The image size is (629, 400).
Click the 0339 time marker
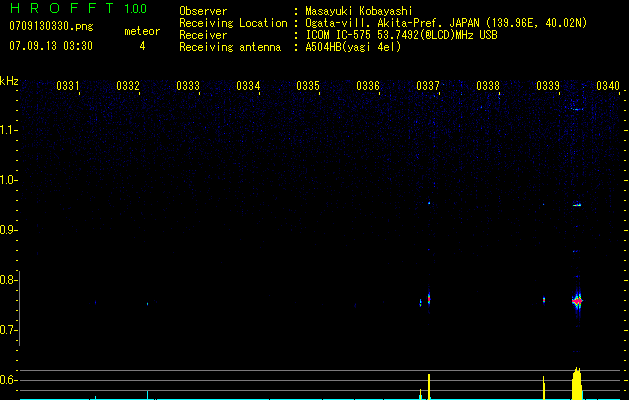coord(548,86)
